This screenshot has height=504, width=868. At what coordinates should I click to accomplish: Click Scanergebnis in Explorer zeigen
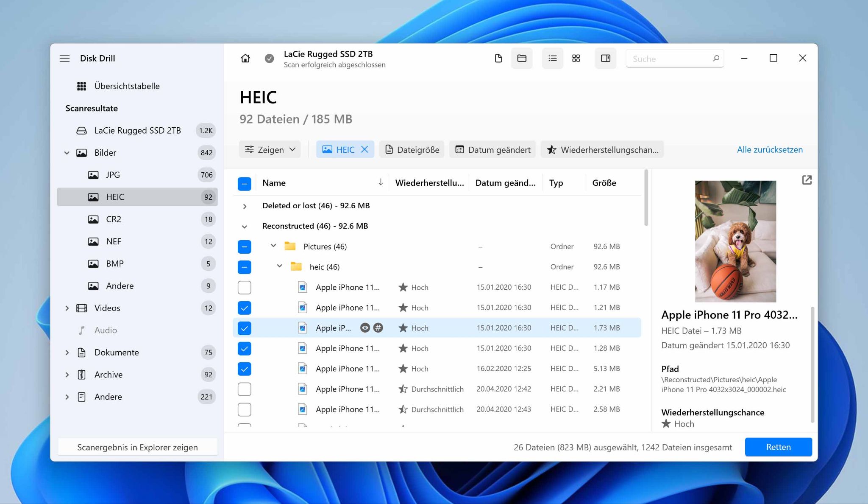137,447
